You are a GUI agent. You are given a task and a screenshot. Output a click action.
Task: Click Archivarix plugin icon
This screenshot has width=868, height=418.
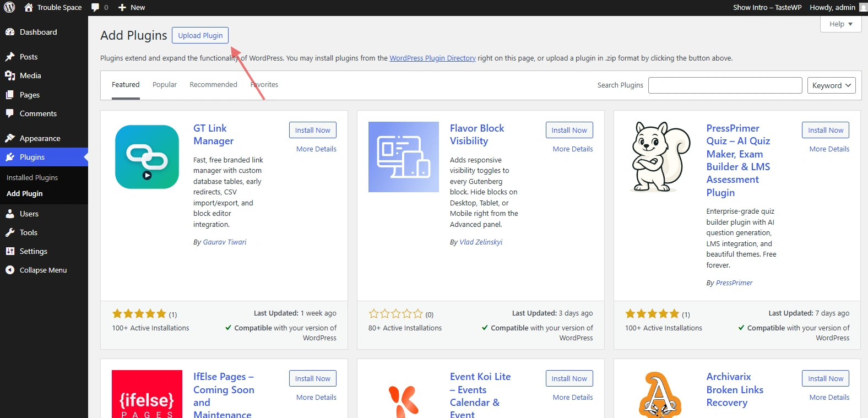tap(660, 394)
